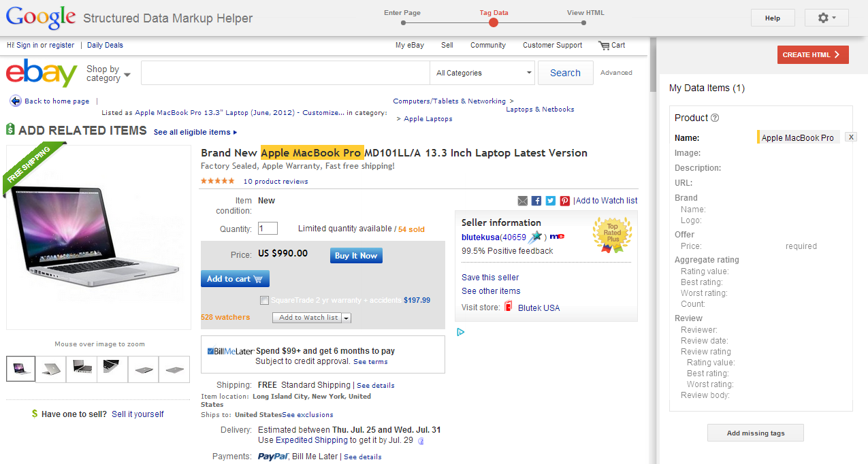Click the Tag Data marker on the progress bar
The width and height of the screenshot is (868, 464).
493,22
